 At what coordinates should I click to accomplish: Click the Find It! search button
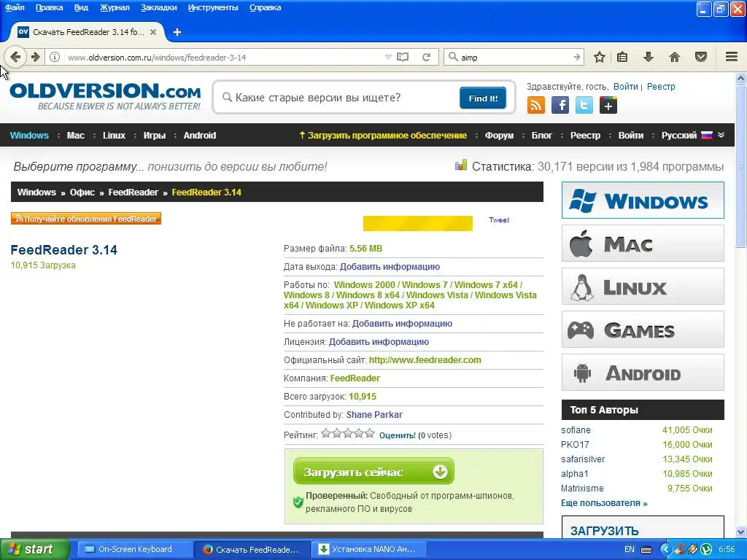coord(483,98)
